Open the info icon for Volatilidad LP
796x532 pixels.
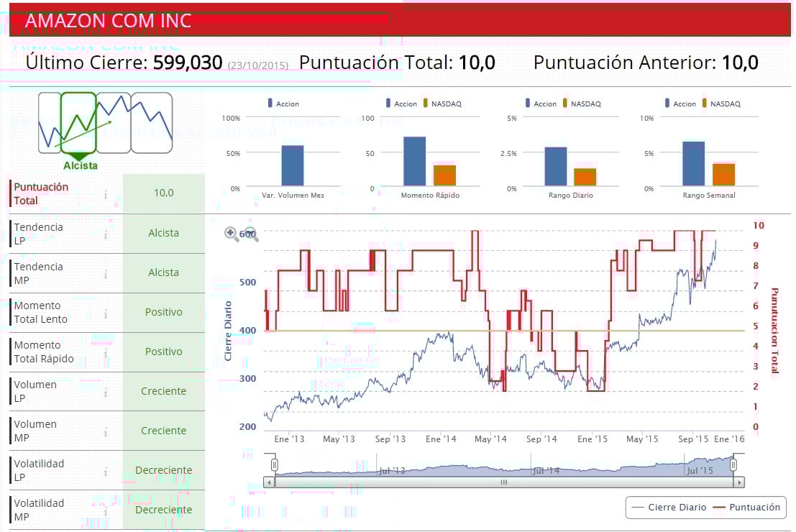pos(106,472)
